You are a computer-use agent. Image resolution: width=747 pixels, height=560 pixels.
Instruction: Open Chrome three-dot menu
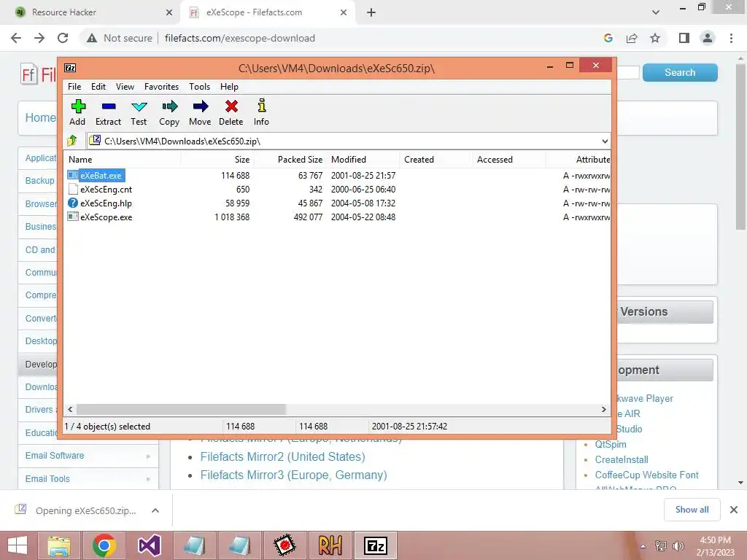click(x=731, y=38)
